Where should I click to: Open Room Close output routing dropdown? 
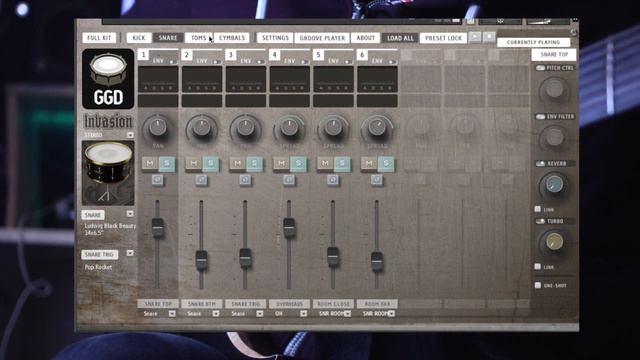pos(347,313)
